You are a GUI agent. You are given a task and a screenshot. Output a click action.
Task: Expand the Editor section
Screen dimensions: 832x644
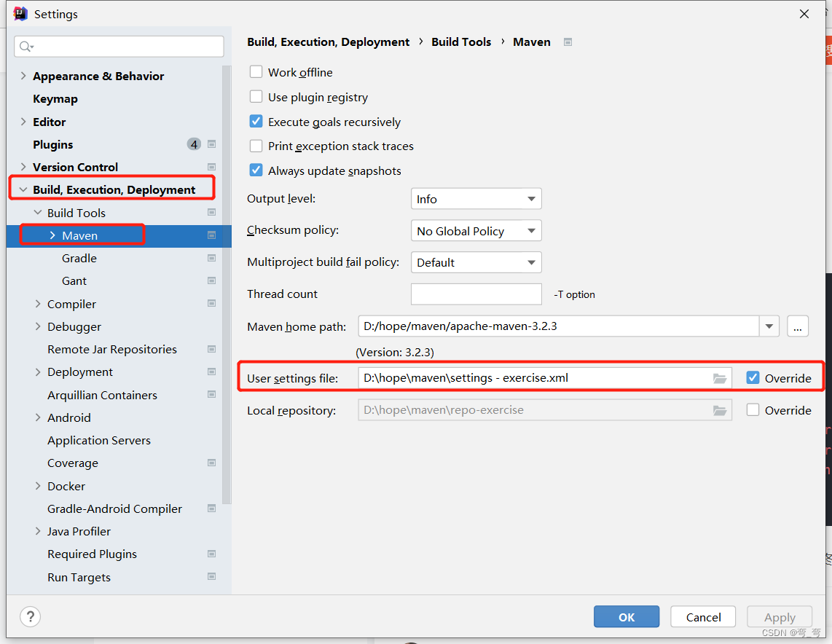[x=23, y=122]
